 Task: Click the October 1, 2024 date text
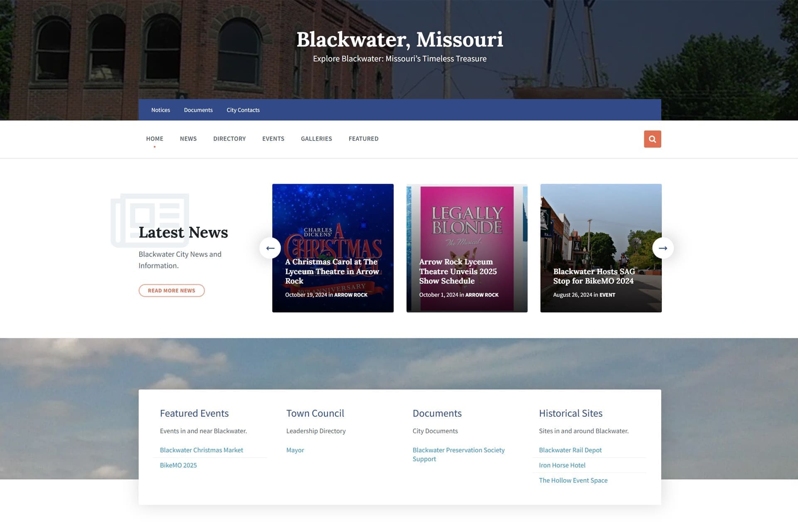click(438, 295)
